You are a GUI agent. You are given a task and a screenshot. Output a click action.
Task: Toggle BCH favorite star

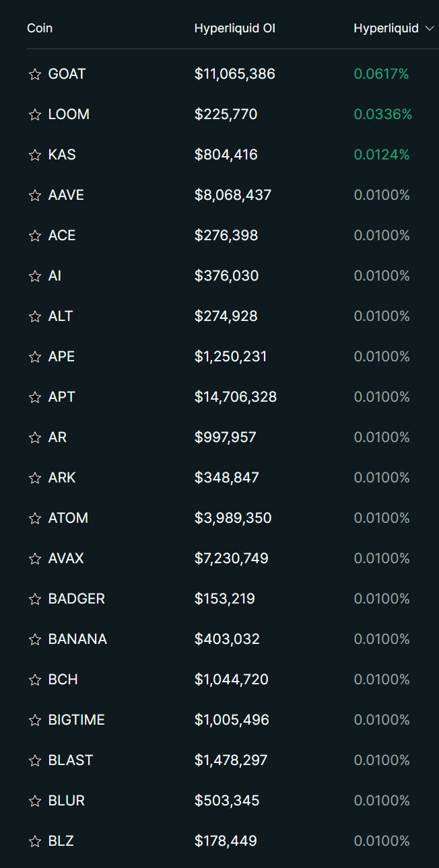tap(35, 680)
